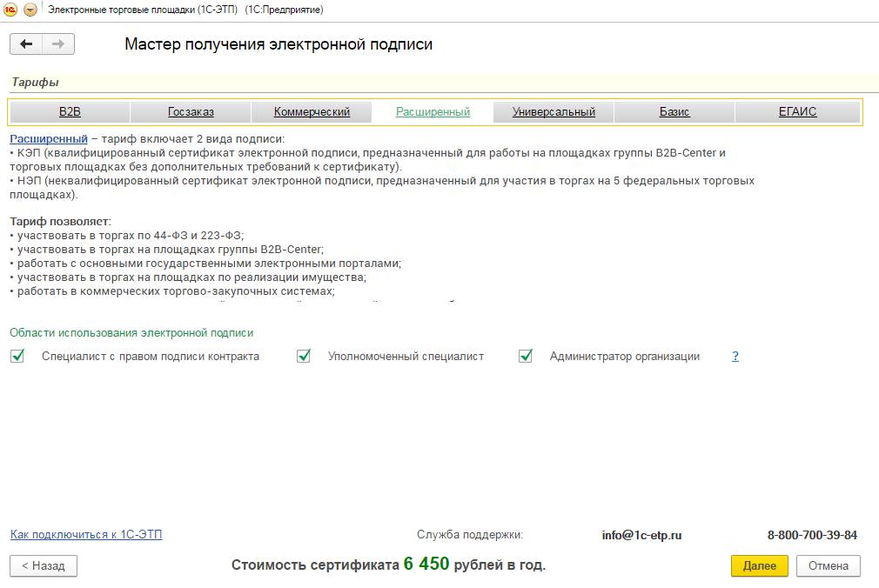Click the Назад button
879x588 pixels.
tap(44, 565)
